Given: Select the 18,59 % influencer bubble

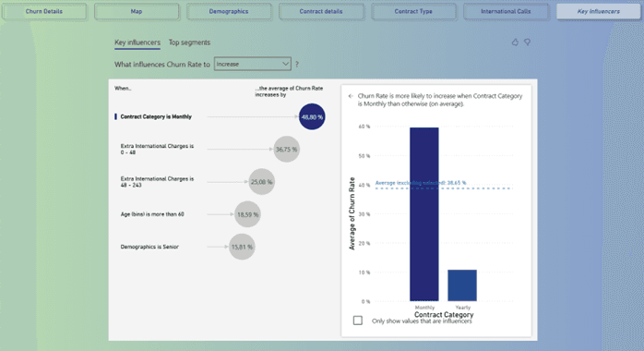Looking at the screenshot, I should click(x=247, y=214).
